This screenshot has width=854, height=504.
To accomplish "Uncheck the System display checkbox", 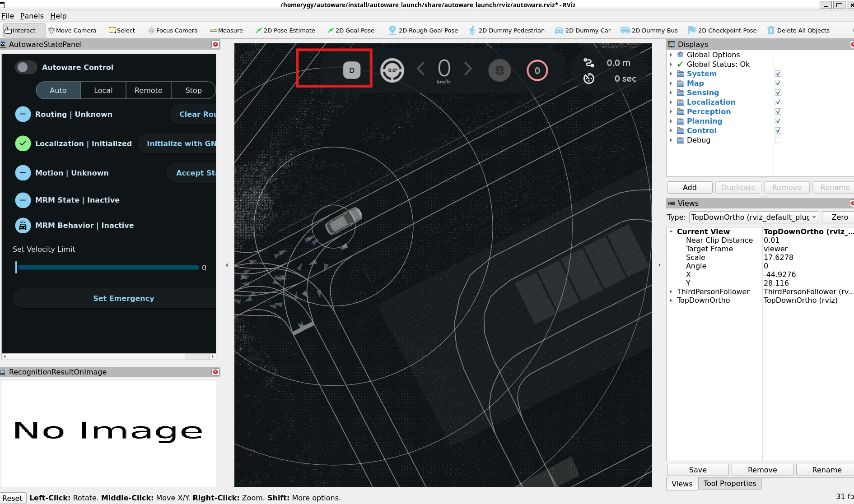I will click(778, 74).
